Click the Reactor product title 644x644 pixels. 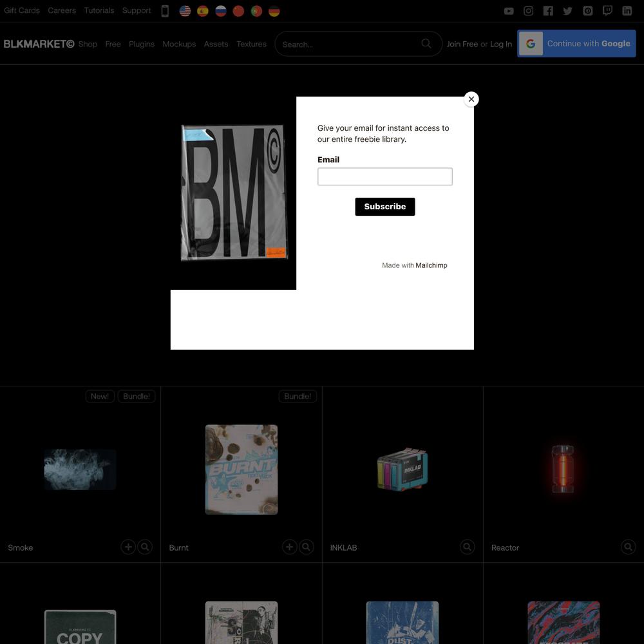(505, 547)
